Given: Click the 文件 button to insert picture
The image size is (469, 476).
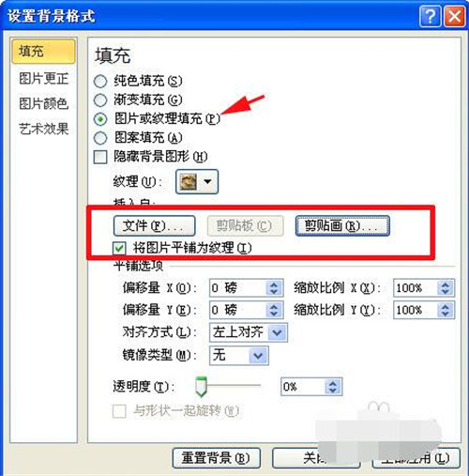Looking at the screenshot, I should click(x=155, y=225).
